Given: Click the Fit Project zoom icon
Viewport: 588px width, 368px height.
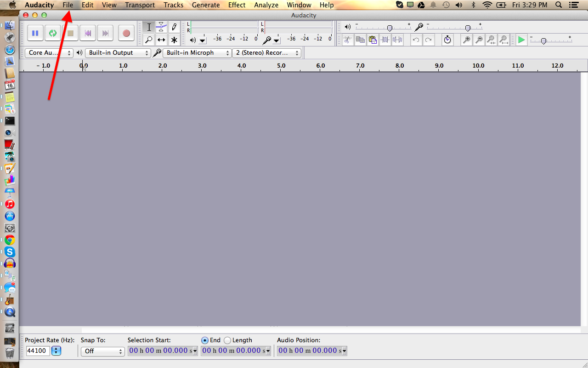Looking at the screenshot, I should [503, 40].
